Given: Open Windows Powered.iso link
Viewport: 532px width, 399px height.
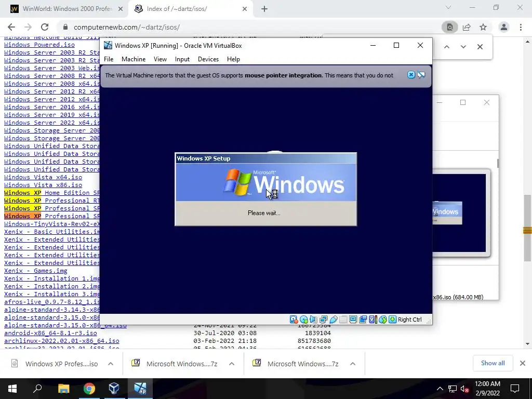Looking at the screenshot, I should [x=39, y=45].
